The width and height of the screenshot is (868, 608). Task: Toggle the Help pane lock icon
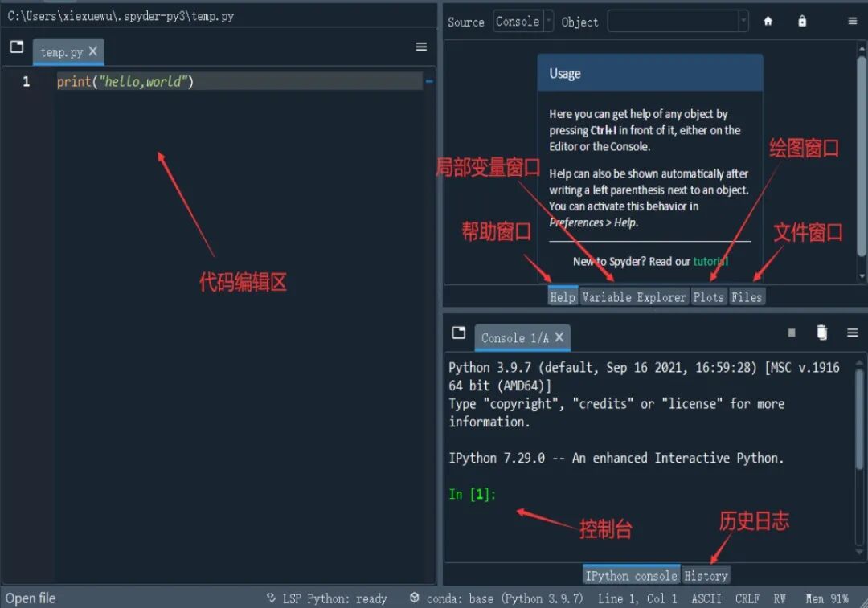[x=802, y=22]
